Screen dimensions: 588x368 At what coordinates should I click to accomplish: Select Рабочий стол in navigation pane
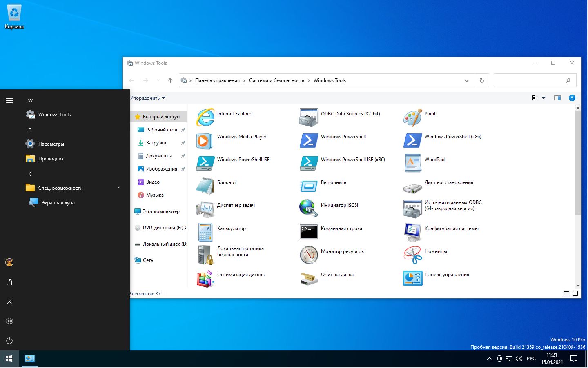[x=161, y=130]
